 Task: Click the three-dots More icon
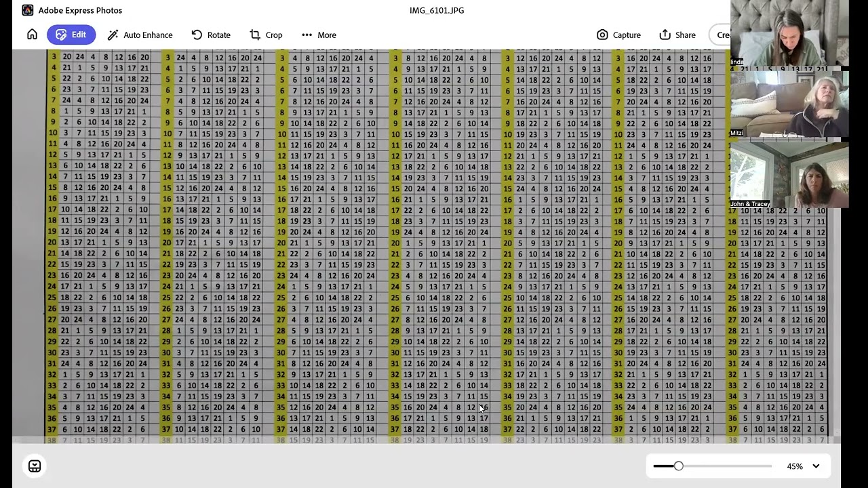pos(307,35)
